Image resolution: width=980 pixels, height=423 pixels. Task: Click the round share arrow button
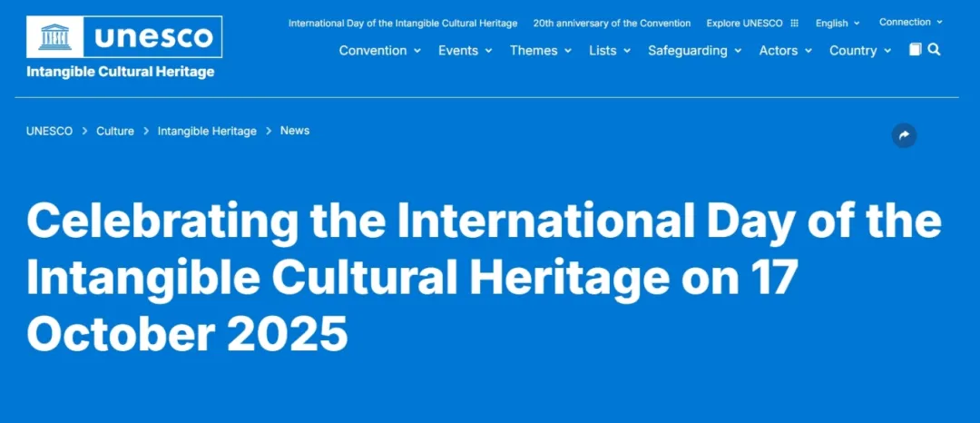pos(903,136)
